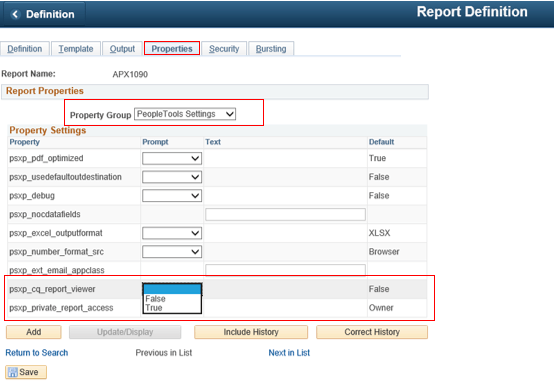Click the Prompt column header
This screenshot has width=554, height=385.
(x=155, y=142)
